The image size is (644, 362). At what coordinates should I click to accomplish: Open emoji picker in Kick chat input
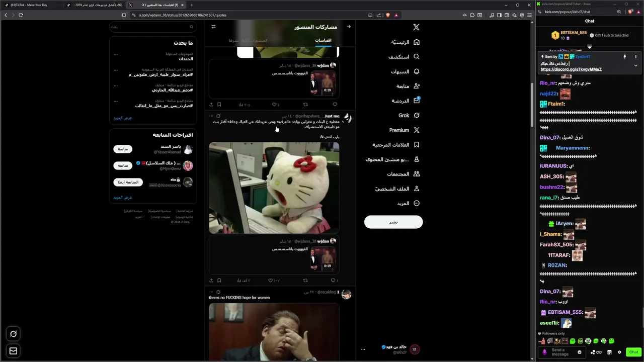point(580,352)
